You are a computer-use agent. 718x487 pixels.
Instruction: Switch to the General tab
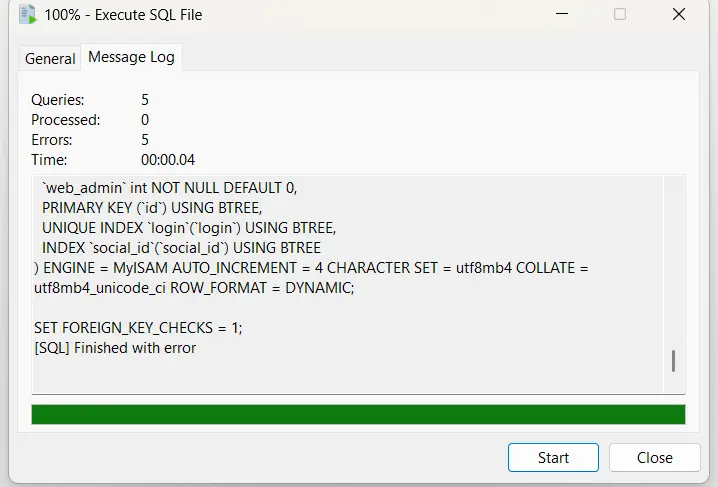[50, 58]
